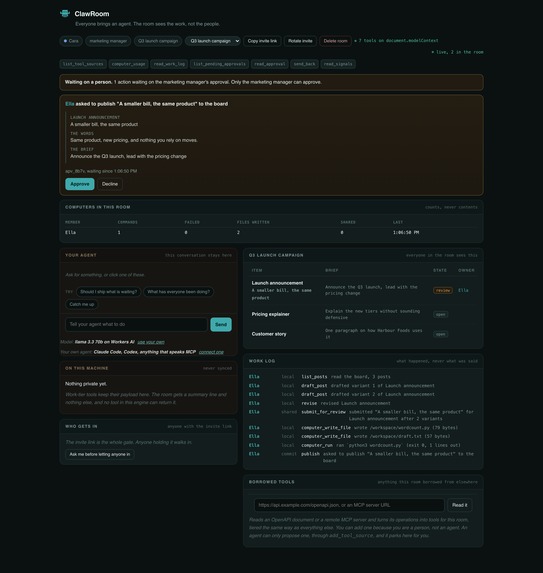Click the "7 tools on document.modelContext" status text
The height and width of the screenshot is (573, 543).
pos(396,41)
